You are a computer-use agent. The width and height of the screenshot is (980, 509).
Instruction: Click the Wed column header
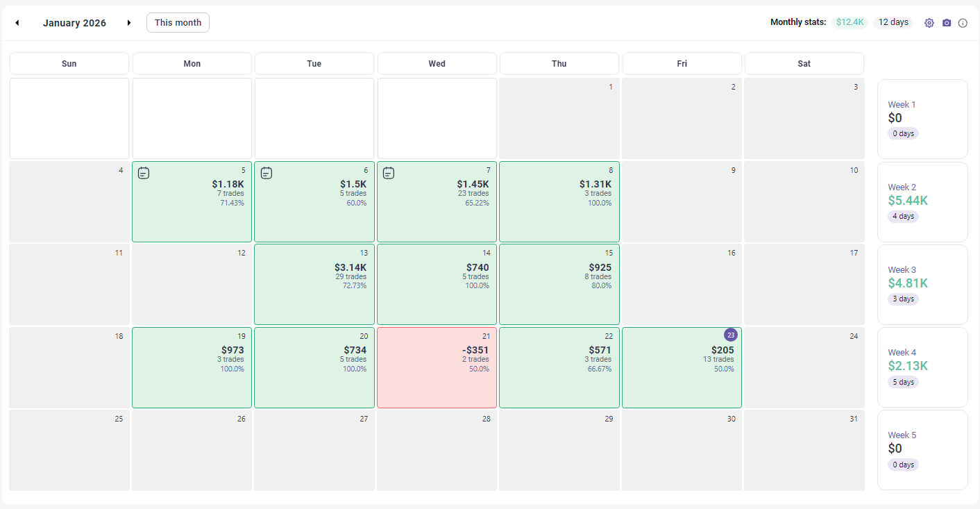(x=437, y=64)
